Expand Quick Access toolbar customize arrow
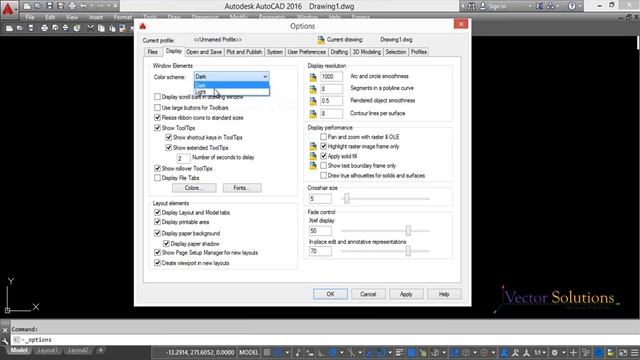The image size is (640, 360). (x=116, y=6)
